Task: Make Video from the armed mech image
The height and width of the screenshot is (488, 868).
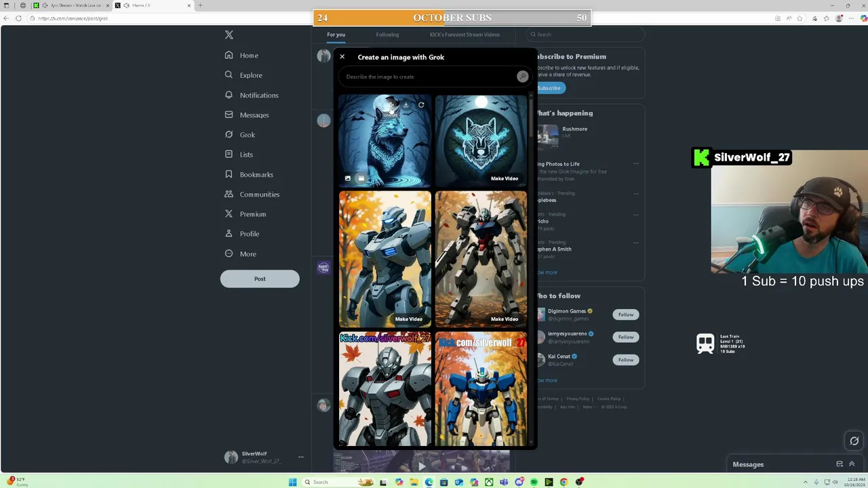Action: pos(505,319)
